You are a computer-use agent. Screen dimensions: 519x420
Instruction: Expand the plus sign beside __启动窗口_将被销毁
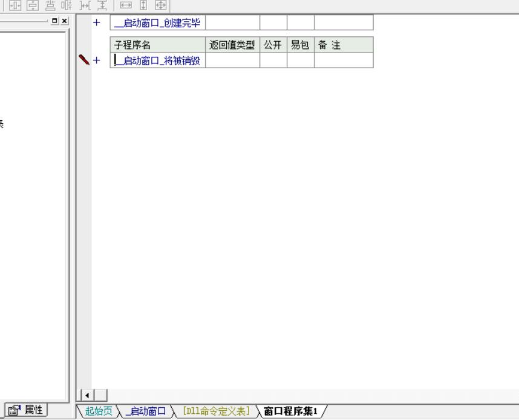pyautogui.click(x=96, y=60)
